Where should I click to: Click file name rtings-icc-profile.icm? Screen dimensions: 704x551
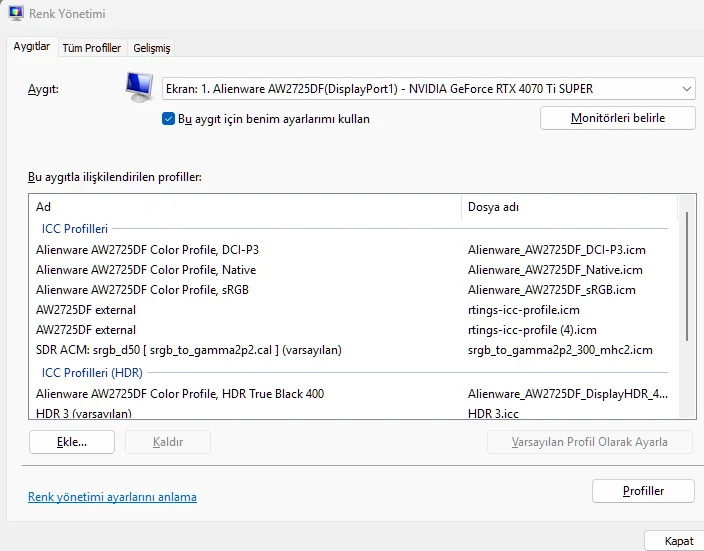(524, 310)
